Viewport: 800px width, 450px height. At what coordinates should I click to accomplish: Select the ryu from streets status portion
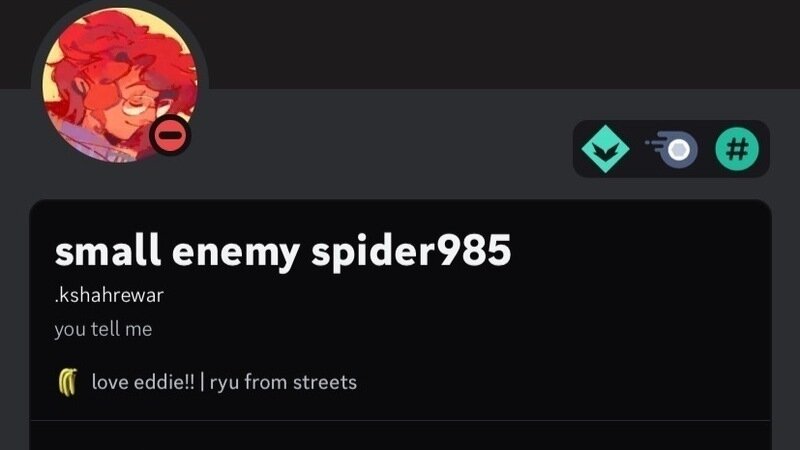[283, 382]
